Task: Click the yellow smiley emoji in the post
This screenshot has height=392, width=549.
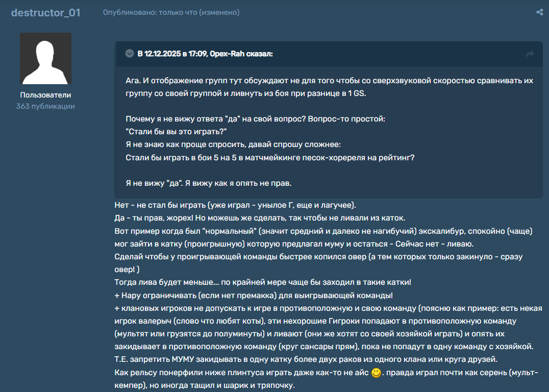Action: (x=376, y=373)
